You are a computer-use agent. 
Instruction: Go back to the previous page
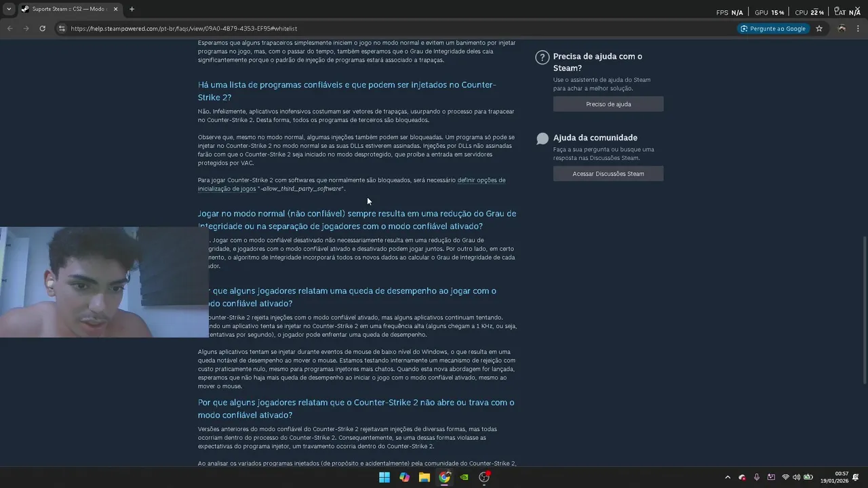coord(9,28)
